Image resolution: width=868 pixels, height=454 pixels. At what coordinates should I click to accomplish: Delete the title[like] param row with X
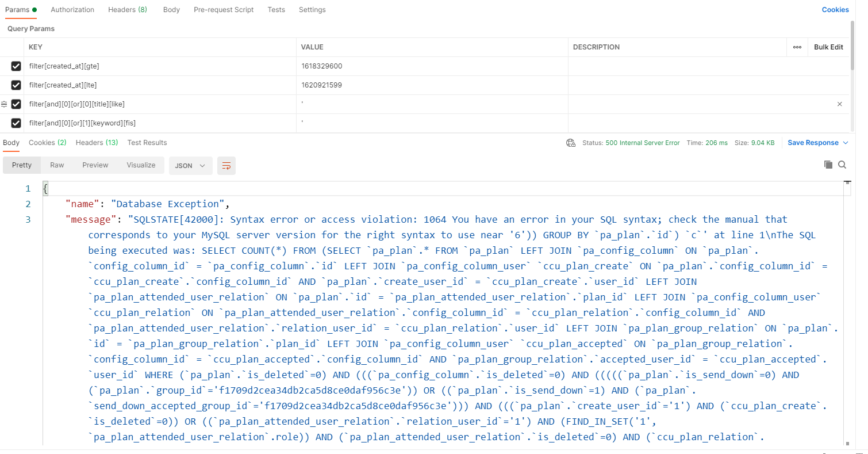click(x=840, y=104)
